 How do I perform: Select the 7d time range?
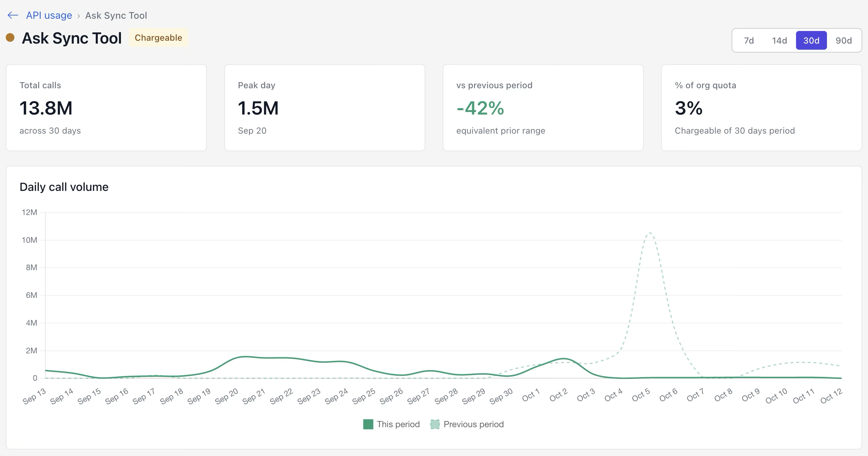pyautogui.click(x=749, y=40)
